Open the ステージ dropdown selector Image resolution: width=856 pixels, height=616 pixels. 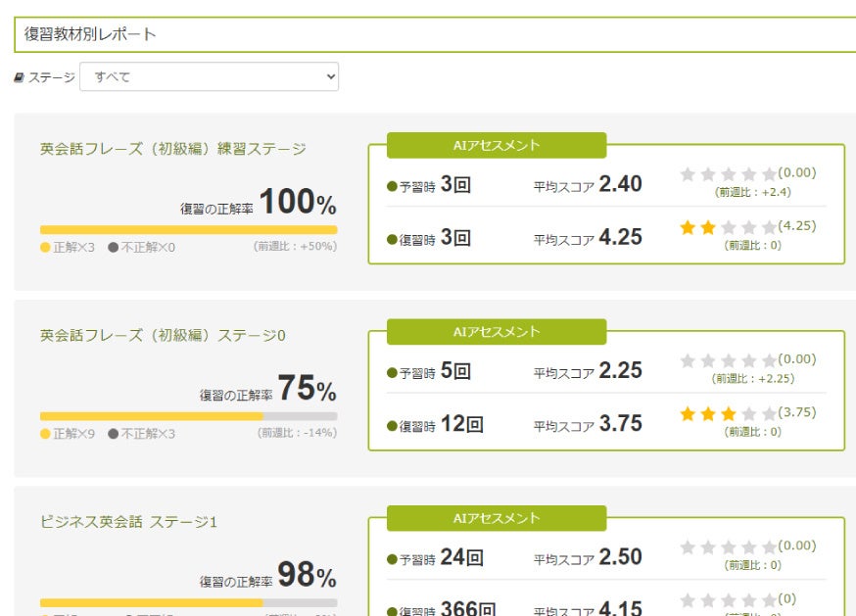pos(209,76)
